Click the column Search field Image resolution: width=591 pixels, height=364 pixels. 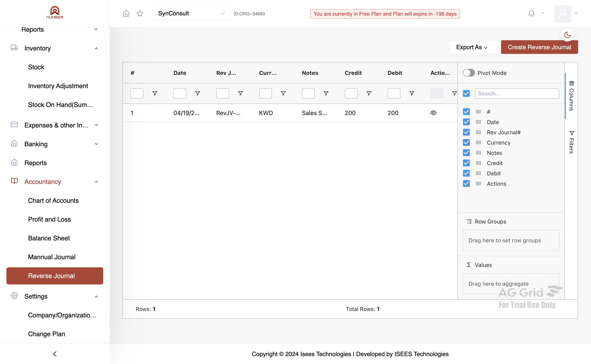[517, 93]
